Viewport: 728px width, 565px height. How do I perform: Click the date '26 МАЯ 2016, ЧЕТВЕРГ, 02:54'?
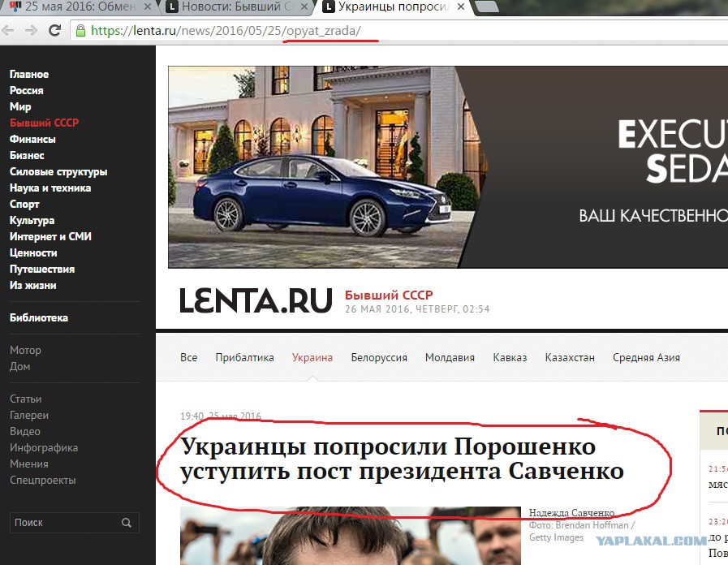pyautogui.click(x=417, y=309)
